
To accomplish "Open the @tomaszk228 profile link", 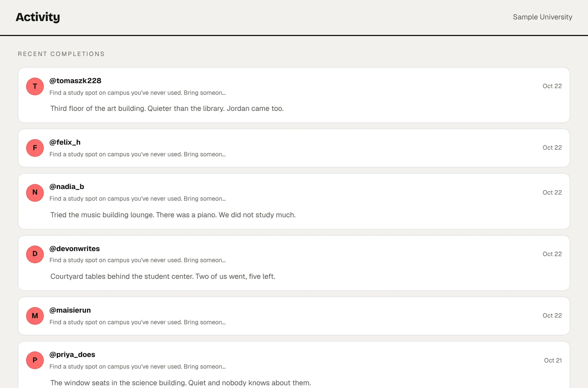I will point(75,81).
